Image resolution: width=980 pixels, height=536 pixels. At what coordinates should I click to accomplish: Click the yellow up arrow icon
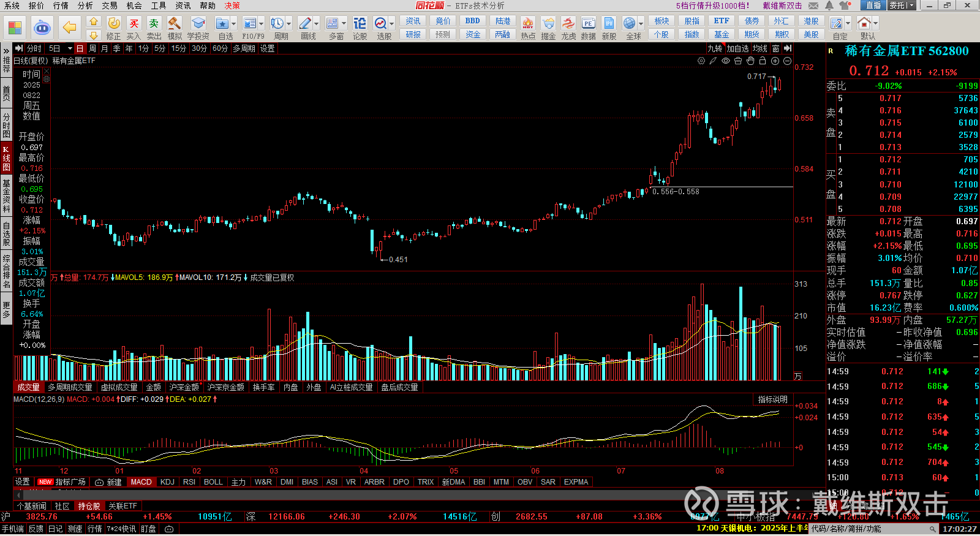pyautogui.click(x=94, y=21)
